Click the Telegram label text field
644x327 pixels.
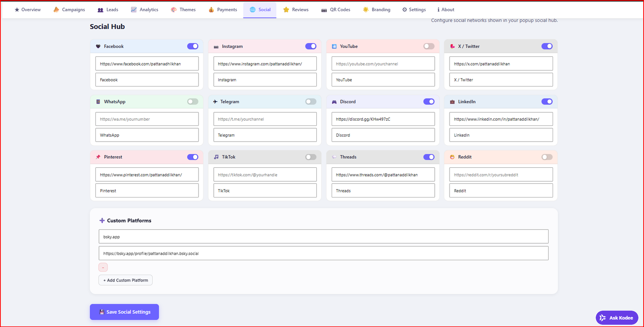(265, 135)
